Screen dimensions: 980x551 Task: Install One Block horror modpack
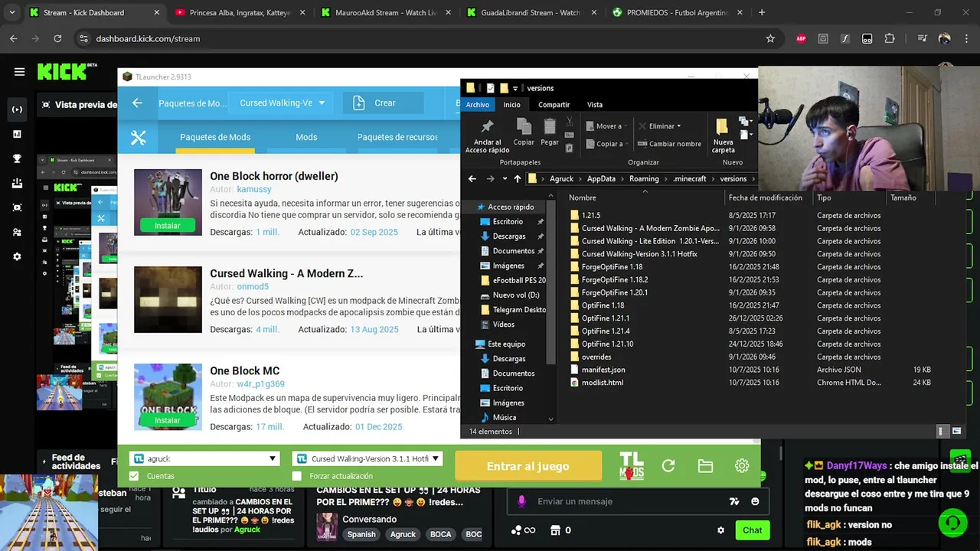(168, 226)
